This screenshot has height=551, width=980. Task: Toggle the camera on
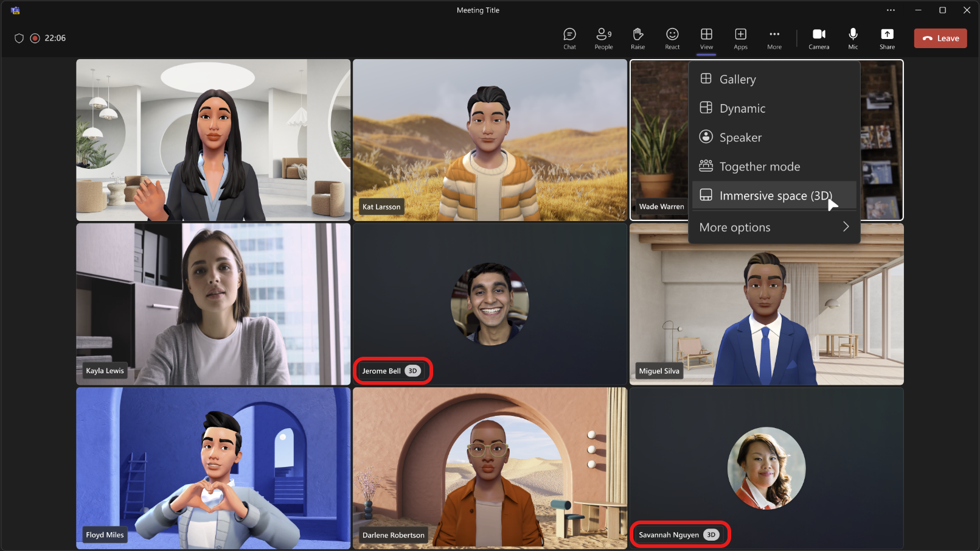click(819, 38)
